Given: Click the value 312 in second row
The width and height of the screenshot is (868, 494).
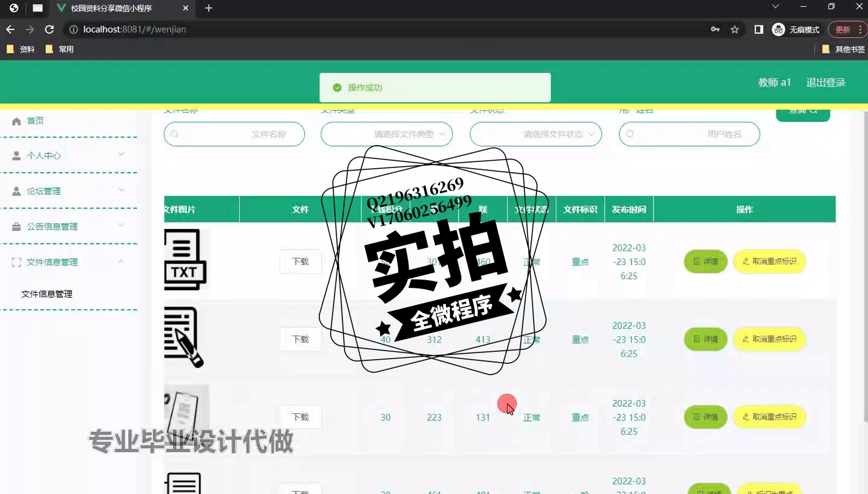Looking at the screenshot, I should [434, 340].
